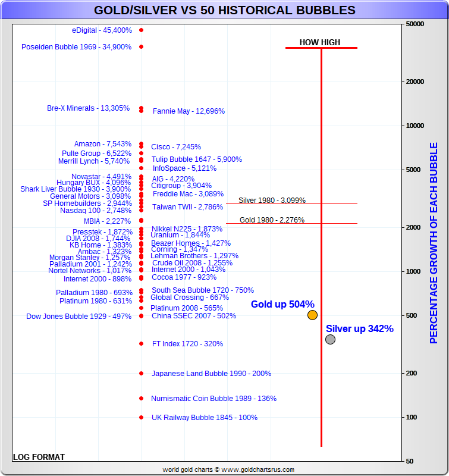Click the Taiwan TWII - 2,786% label
The width and height of the screenshot is (449, 476).
(187, 207)
